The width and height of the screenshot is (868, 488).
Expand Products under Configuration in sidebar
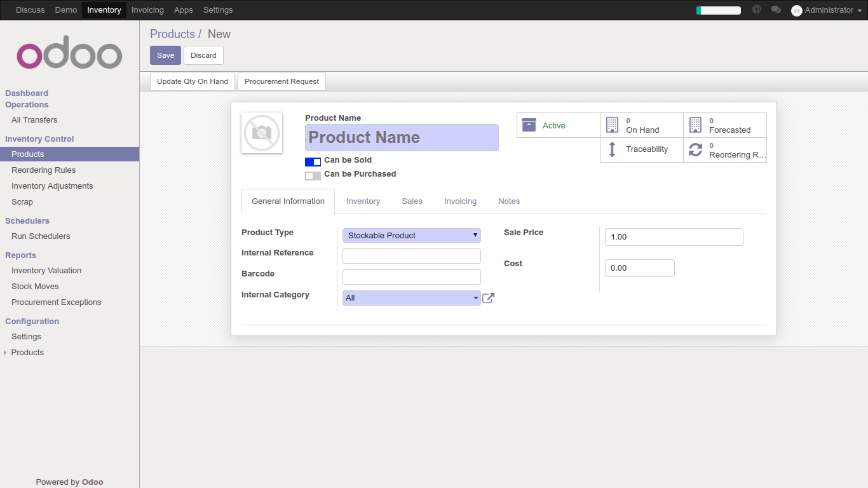[x=27, y=353]
